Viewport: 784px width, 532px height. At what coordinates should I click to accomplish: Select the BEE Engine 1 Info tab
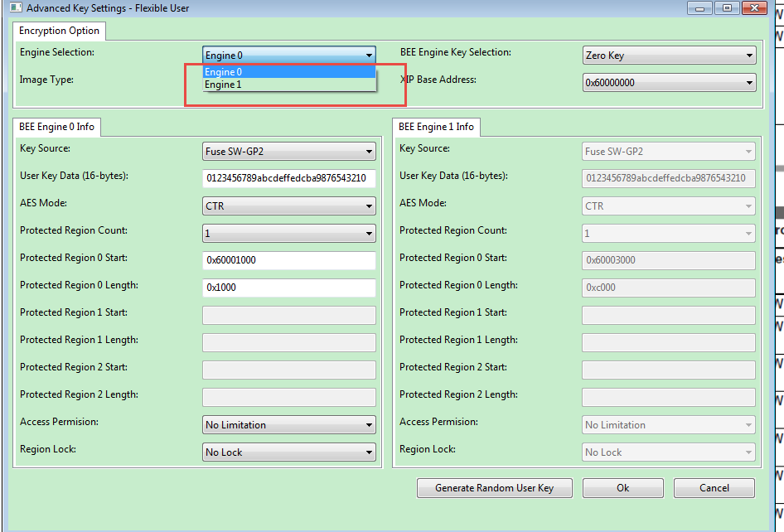436,127
